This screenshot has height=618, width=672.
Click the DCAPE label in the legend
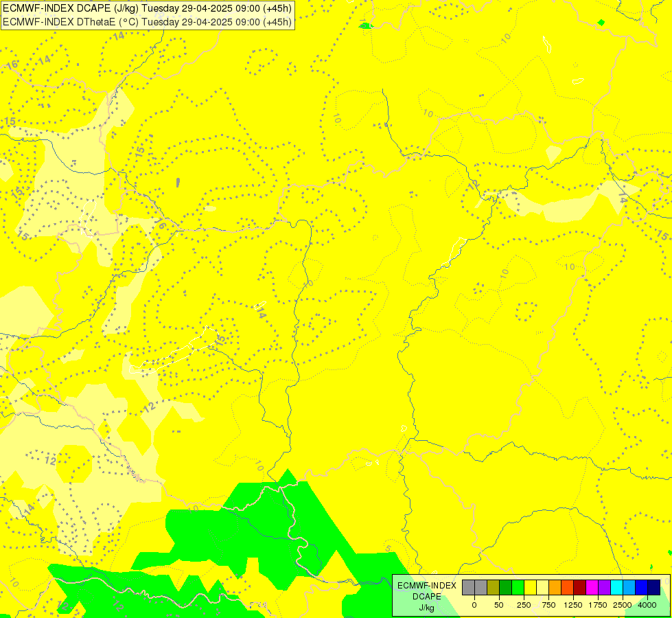[x=427, y=597]
